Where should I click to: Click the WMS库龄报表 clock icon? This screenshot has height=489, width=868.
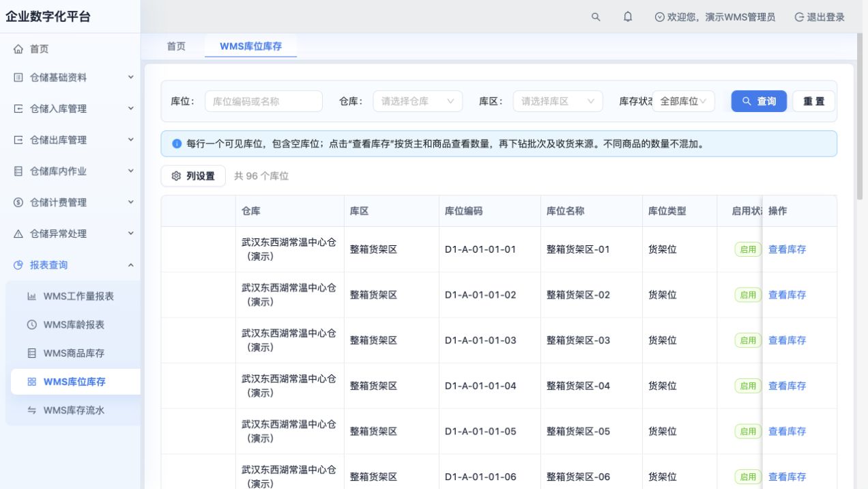[x=31, y=325]
